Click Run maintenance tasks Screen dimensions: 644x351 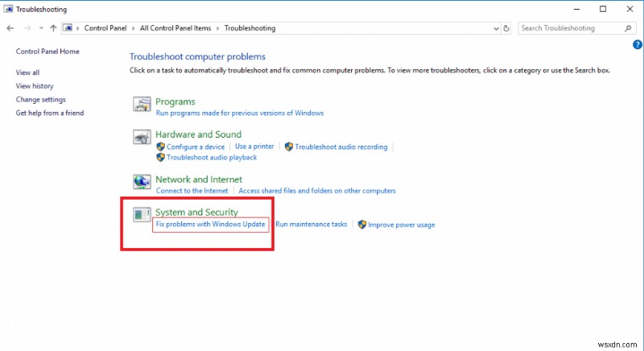pyautogui.click(x=312, y=224)
